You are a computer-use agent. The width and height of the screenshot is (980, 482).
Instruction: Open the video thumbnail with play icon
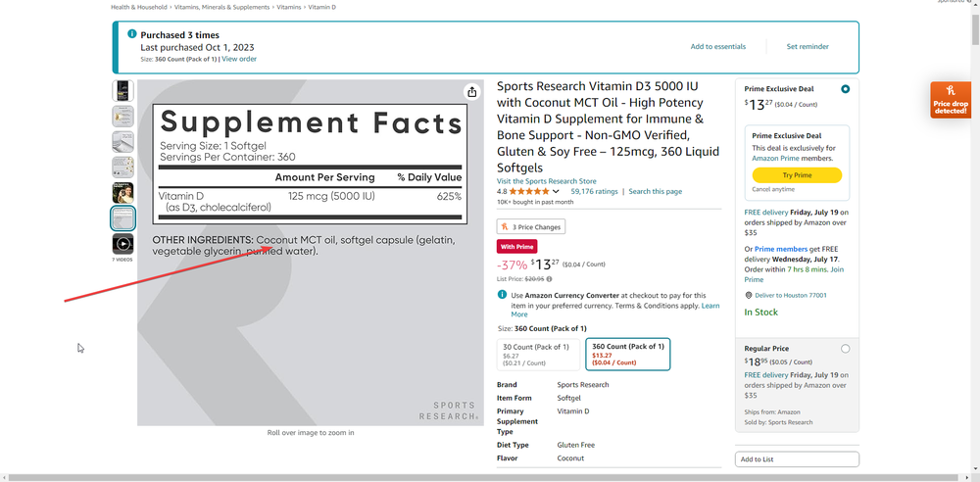point(122,244)
